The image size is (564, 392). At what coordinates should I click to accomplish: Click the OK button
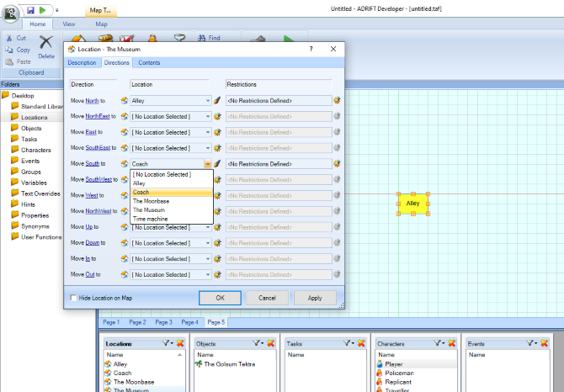[x=220, y=298]
